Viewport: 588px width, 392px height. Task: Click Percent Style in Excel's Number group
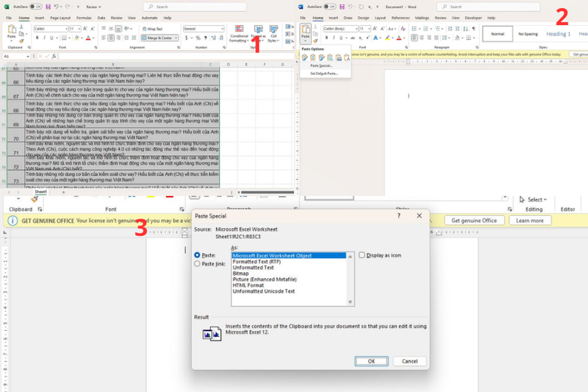pos(198,38)
